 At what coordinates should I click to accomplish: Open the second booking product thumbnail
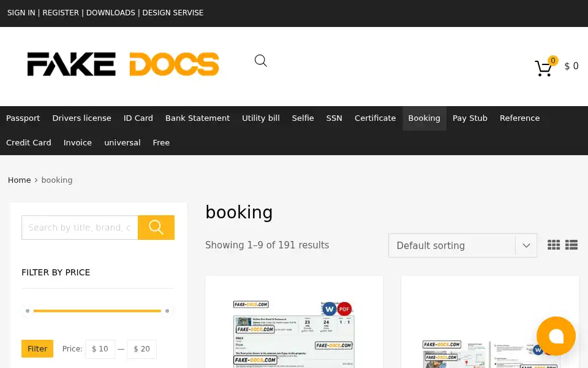click(x=490, y=354)
